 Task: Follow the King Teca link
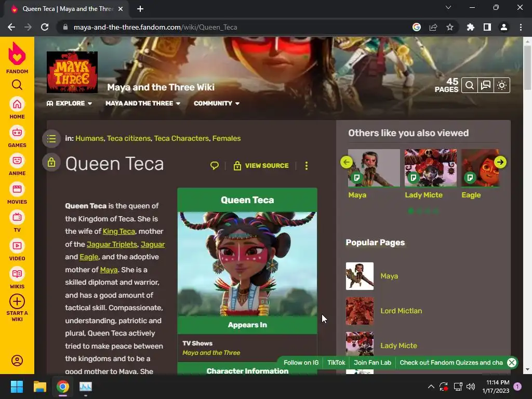(x=119, y=231)
